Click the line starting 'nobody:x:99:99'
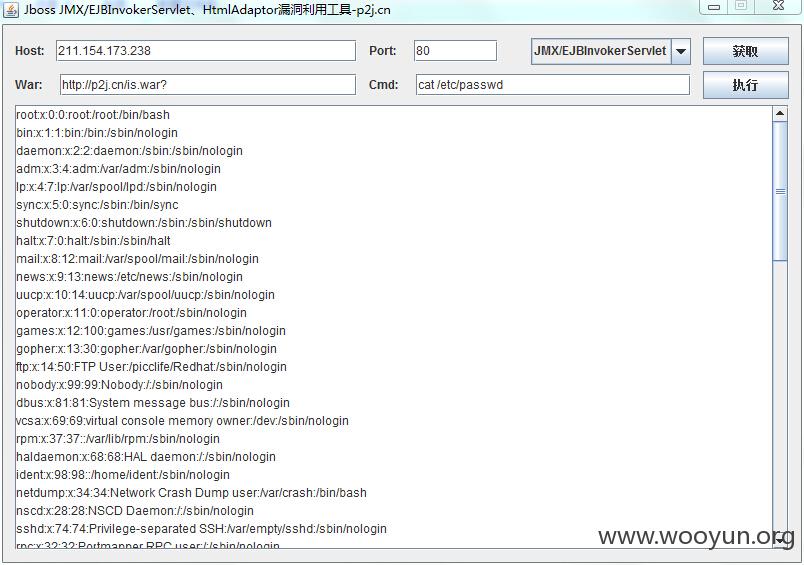The image size is (804, 565). [x=119, y=385]
